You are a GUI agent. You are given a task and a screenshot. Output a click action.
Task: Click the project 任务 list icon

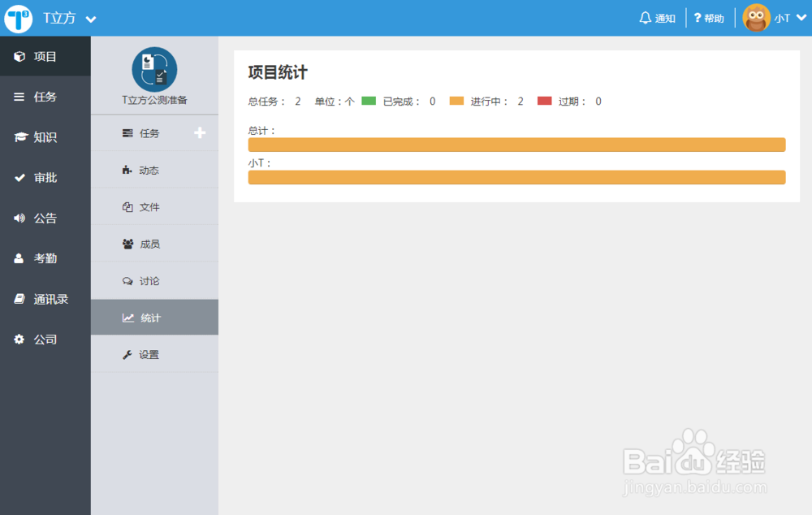[127, 133]
